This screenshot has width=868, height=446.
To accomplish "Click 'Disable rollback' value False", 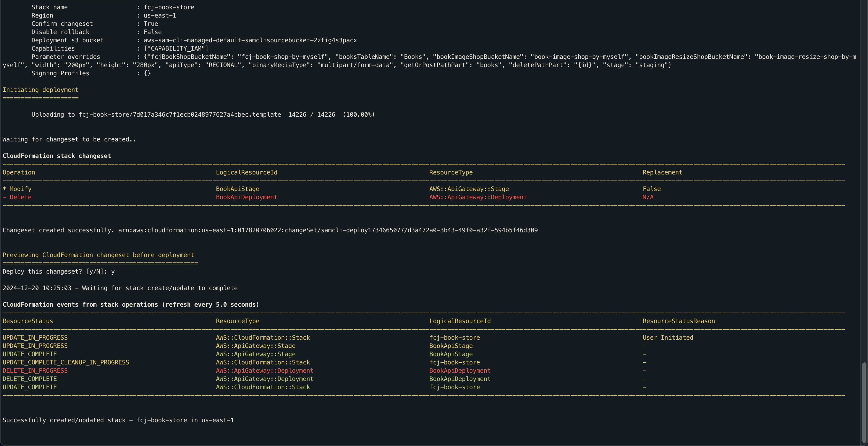I will (x=153, y=32).
